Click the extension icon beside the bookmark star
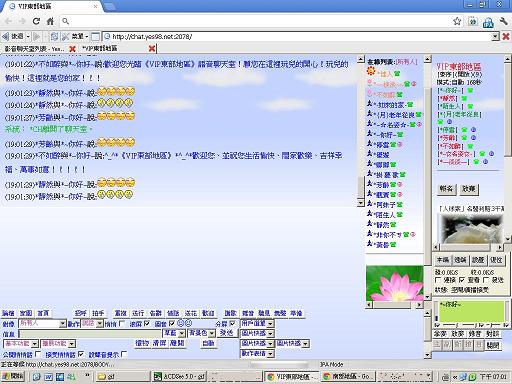Screen dimensions: 512x384 pos(473,21)
